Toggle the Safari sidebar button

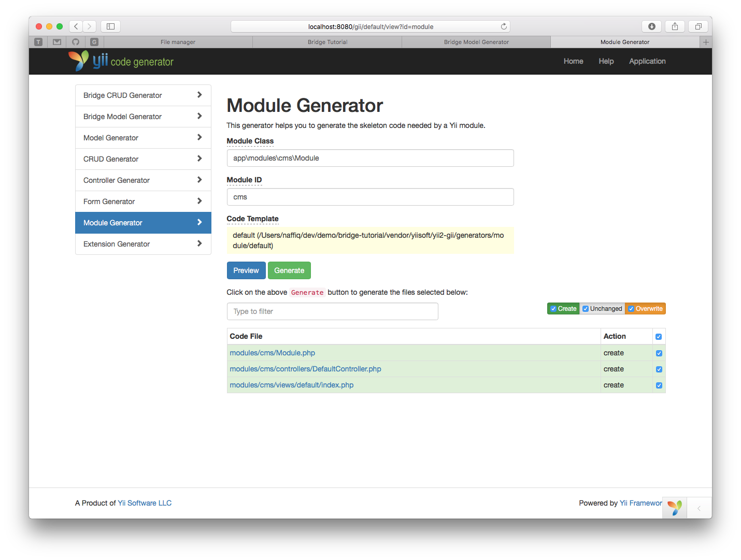pos(110,26)
